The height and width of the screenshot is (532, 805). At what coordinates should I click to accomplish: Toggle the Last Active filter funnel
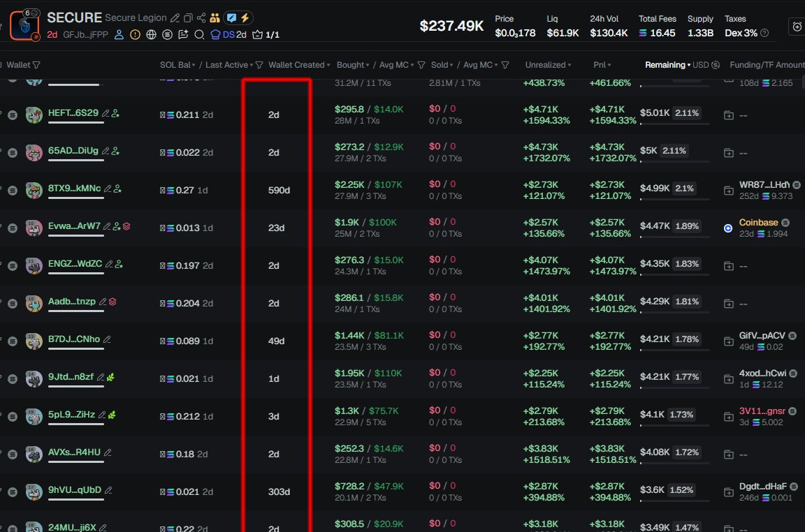[259, 65]
